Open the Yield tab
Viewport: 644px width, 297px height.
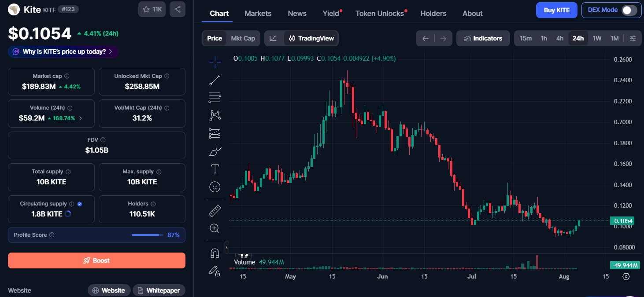coord(331,13)
